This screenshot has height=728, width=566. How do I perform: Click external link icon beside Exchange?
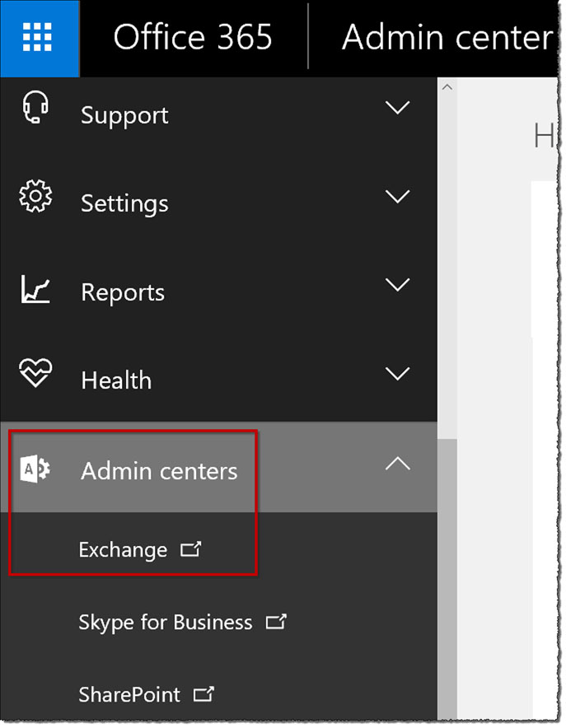190,549
